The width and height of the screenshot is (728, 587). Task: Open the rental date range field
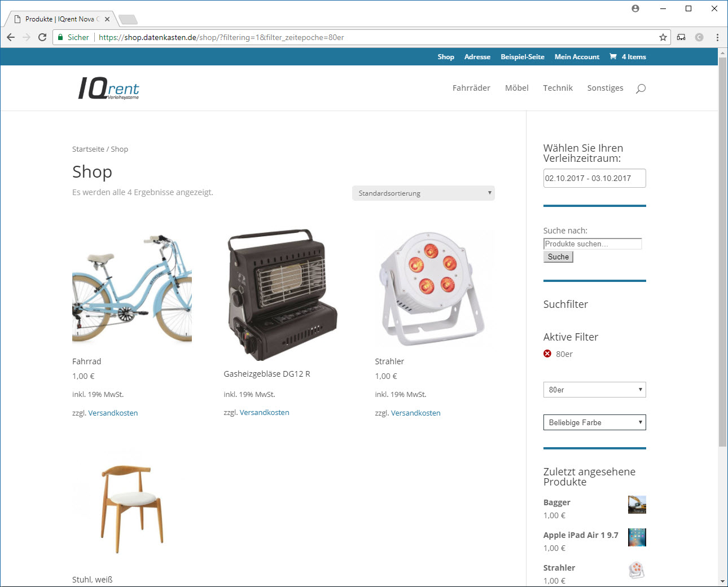tap(594, 178)
